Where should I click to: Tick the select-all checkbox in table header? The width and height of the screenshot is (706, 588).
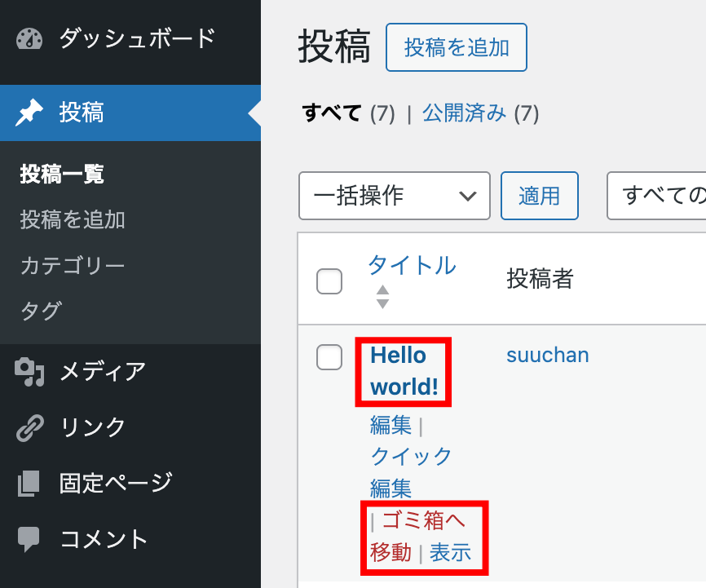point(329,281)
